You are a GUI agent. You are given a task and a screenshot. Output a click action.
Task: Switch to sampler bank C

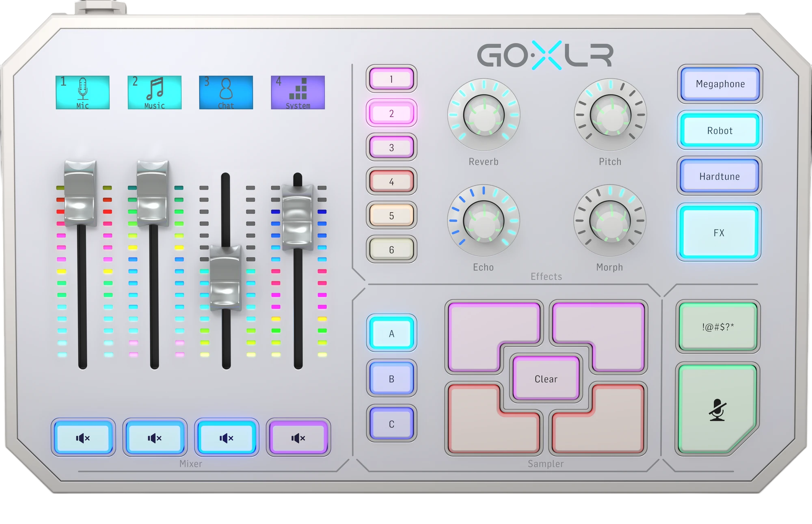[391, 424]
